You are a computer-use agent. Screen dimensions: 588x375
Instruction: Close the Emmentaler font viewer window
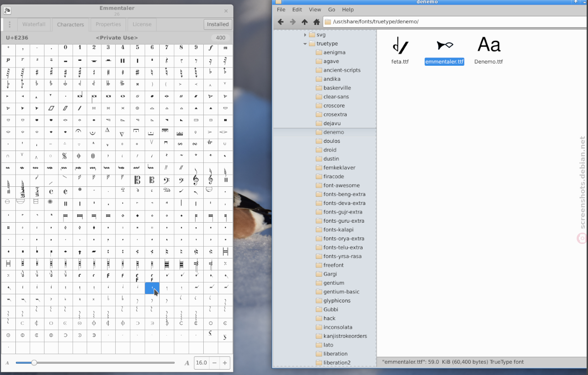coord(226,11)
